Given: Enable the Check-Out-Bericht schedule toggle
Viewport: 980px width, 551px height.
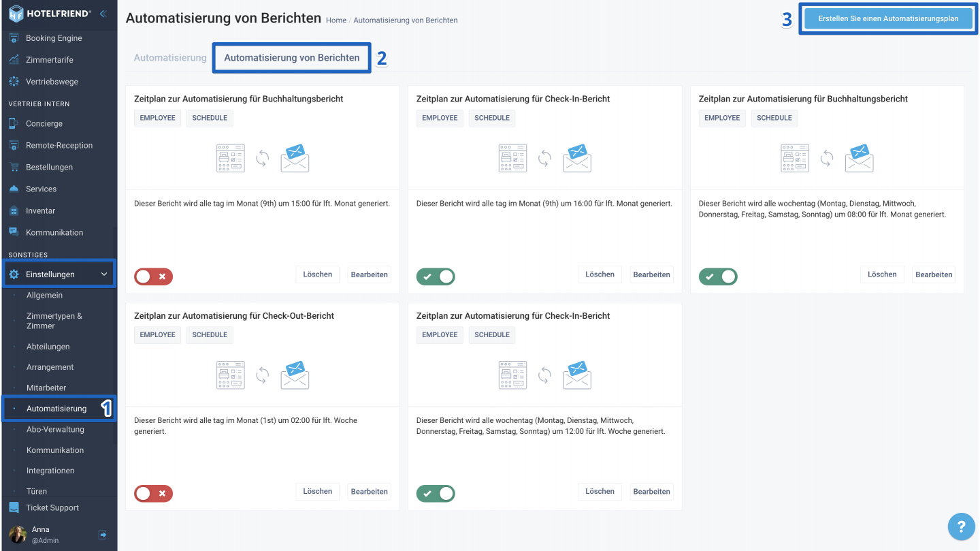Looking at the screenshot, I should click(153, 493).
